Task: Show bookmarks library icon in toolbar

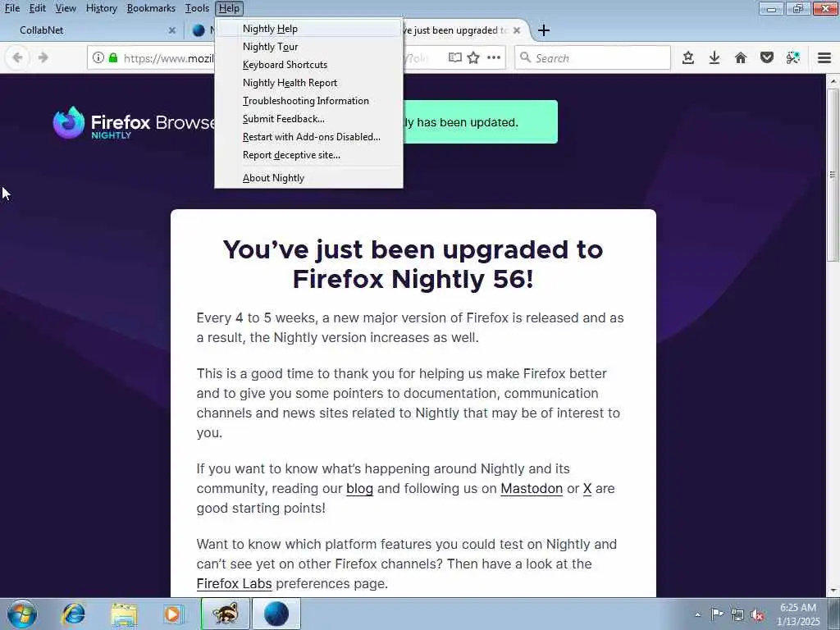Action: 688,58
